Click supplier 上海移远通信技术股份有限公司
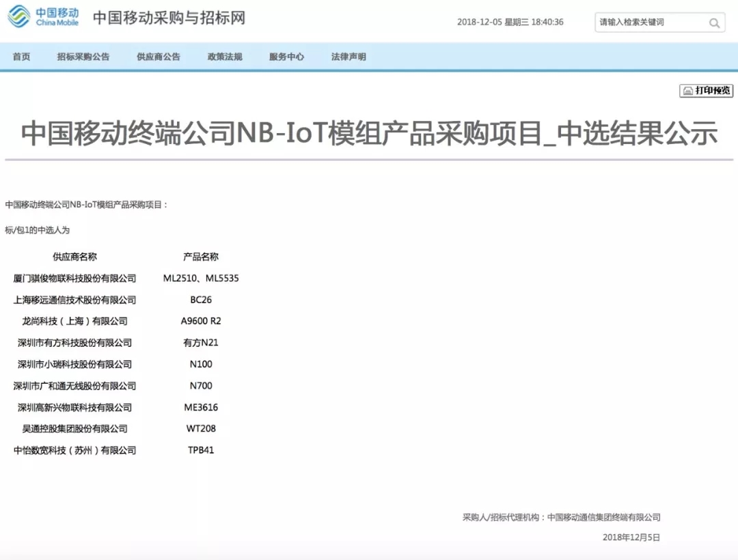738x560 pixels. pos(75,300)
